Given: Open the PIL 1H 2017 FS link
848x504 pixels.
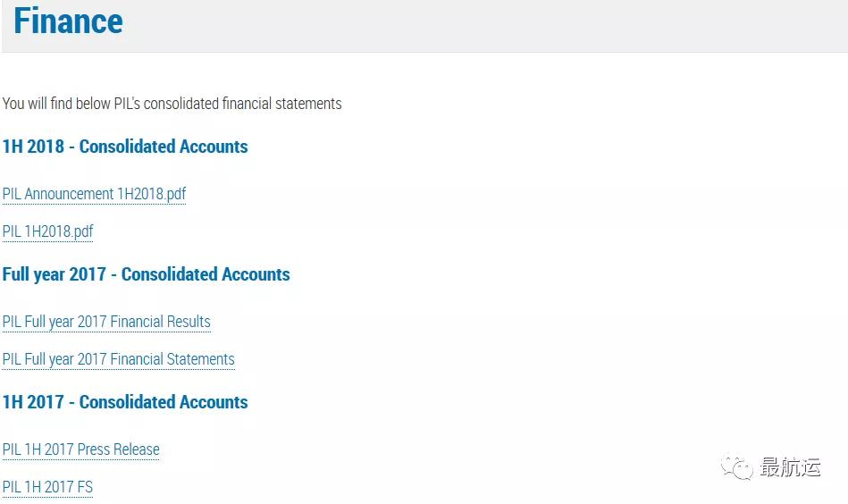Looking at the screenshot, I should tap(47, 487).
